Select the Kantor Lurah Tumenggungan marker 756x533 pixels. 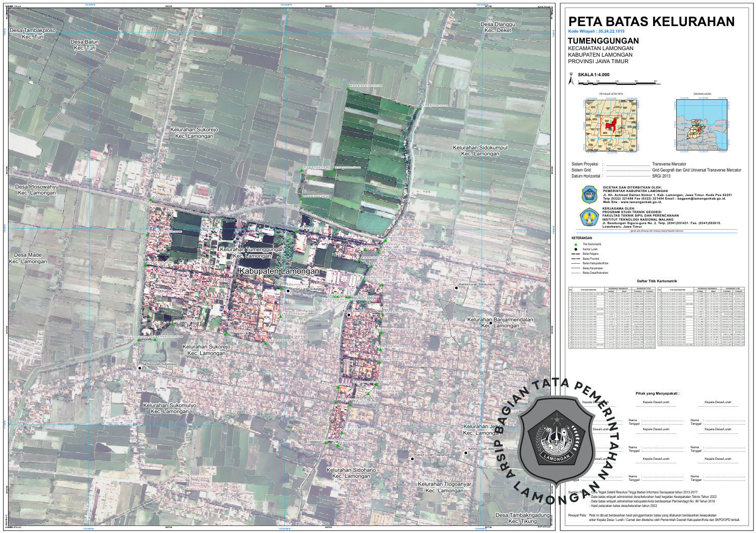pyautogui.click(x=348, y=315)
